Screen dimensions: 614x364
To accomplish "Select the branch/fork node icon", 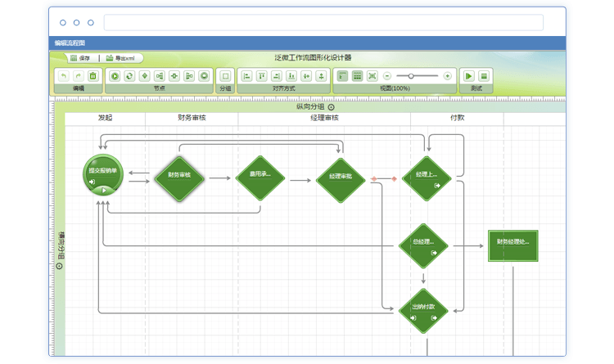I will click(x=160, y=76).
